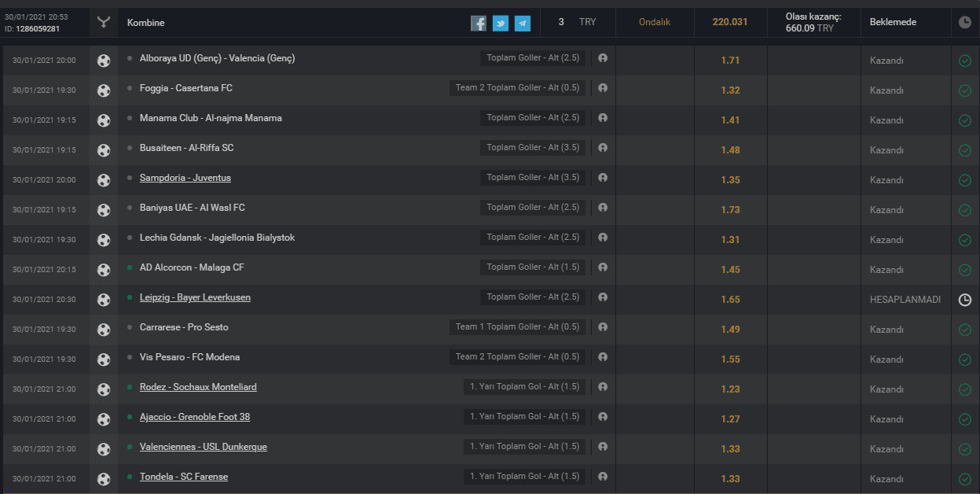This screenshot has height=494, width=980.
Task: Click odds 1.65 in Leipzig row
Action: click(730, 300)
